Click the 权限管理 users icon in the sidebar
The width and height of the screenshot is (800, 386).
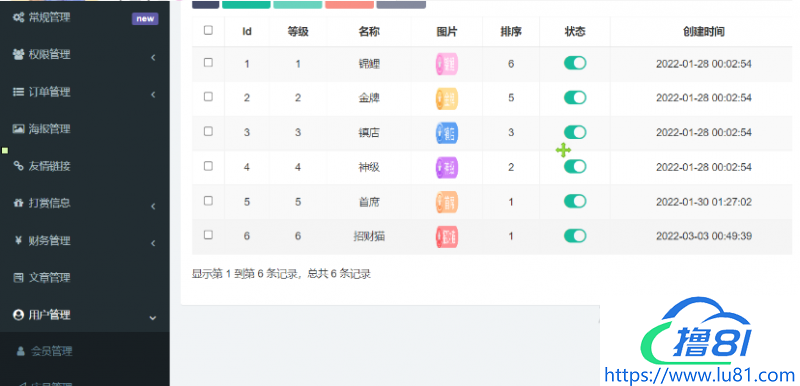[18, 55]
